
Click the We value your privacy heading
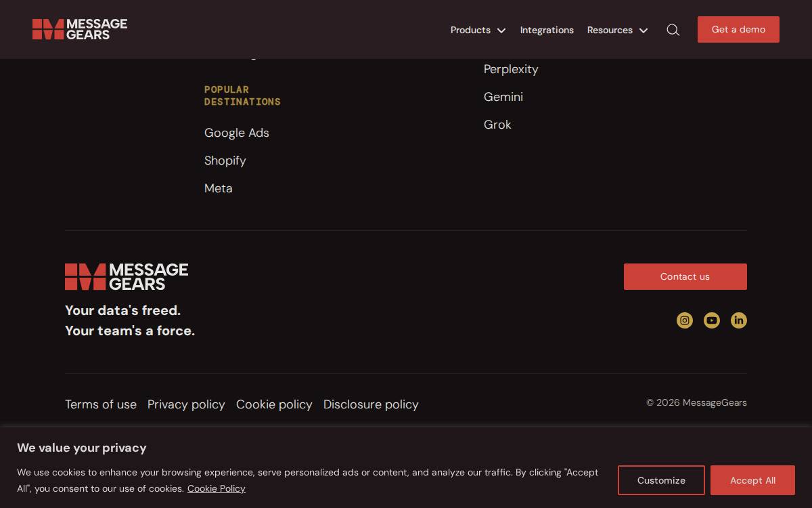coord(82,448)
